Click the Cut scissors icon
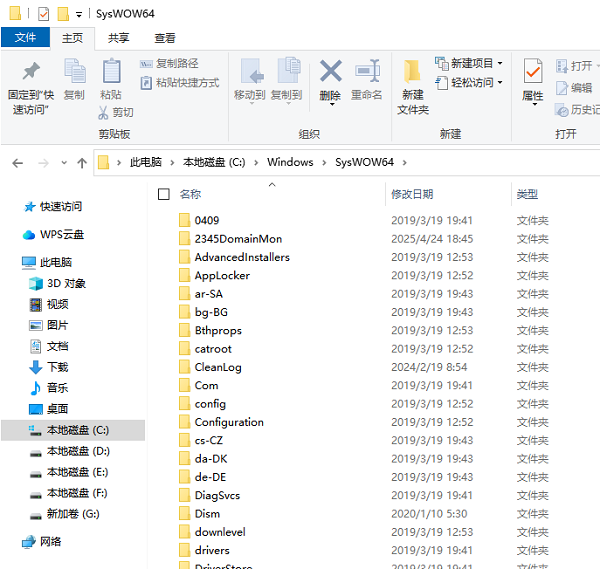This screenshot has width=600, height=569. pyautogui.click(x=103, y=112)
